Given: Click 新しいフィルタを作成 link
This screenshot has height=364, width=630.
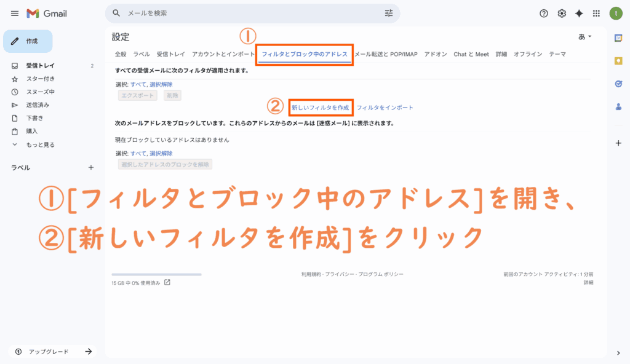Looking at the screenshot, I should (x=320, y=108).
